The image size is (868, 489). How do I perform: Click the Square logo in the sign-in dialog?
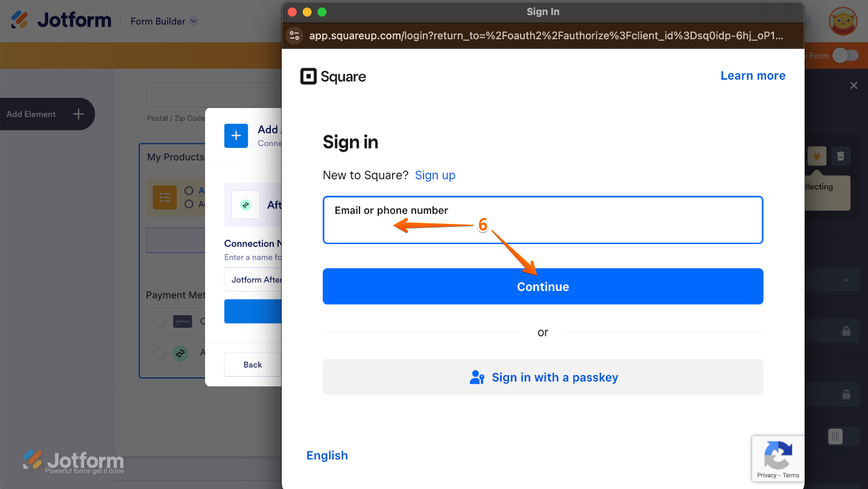pyautogui.click(x=309, y=76)
